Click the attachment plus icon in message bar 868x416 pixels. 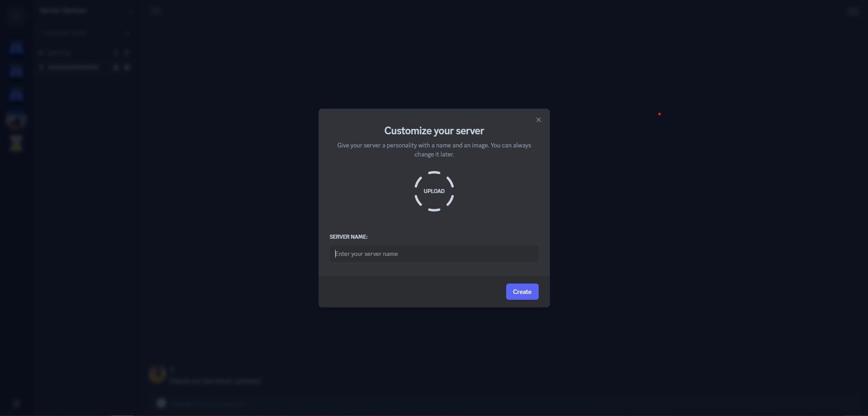click(x=161, y=403)
